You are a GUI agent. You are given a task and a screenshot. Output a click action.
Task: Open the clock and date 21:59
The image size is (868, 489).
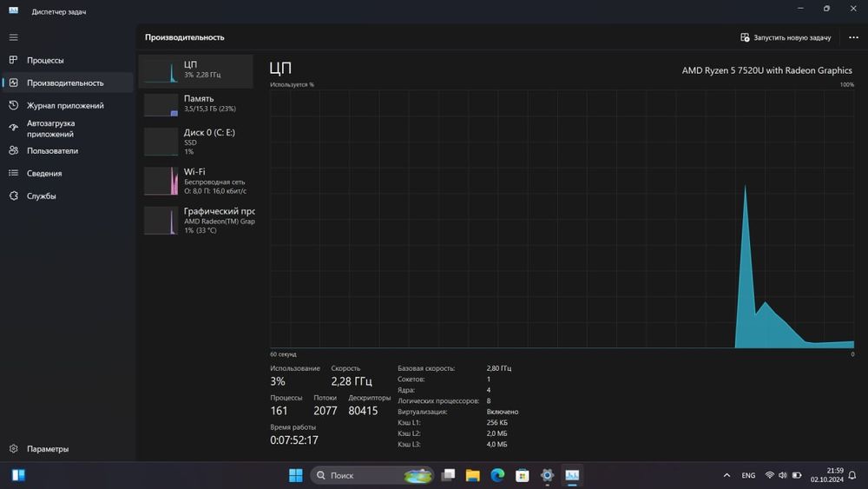click(827, 475)
